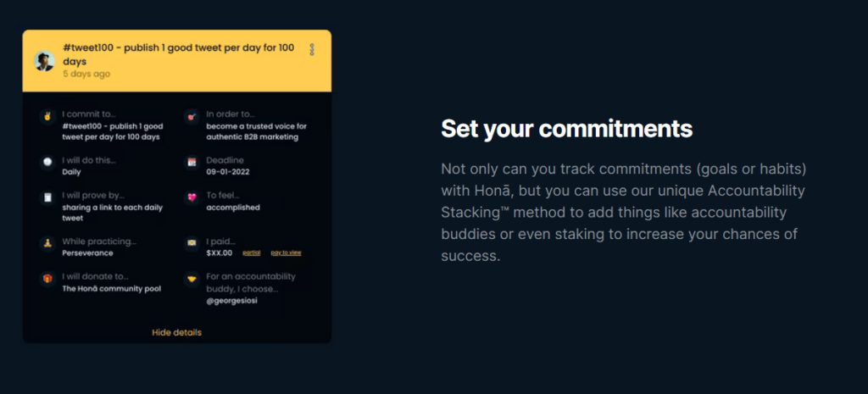The image size is (868, 394).
Task: Click the handshake icon for accountability buddy
Action: click(x=191, y=278)
